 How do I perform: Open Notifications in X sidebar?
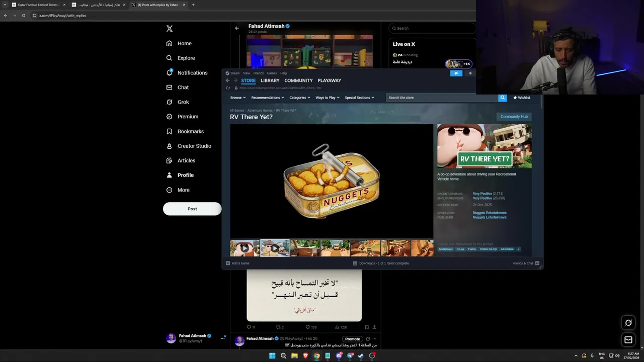187,73
